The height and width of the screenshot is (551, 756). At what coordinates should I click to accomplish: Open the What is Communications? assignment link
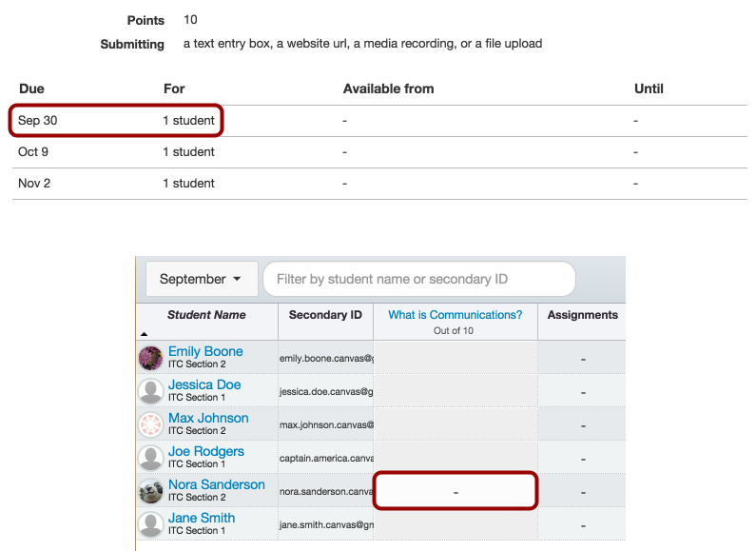(454, 315)
